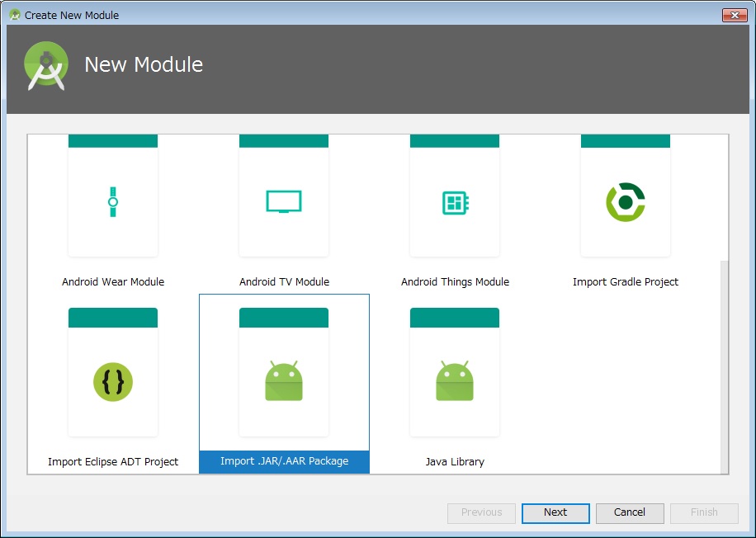Click the module list vertical scrollbar
The height and width of the screenshot is (538, 756).
724,367
